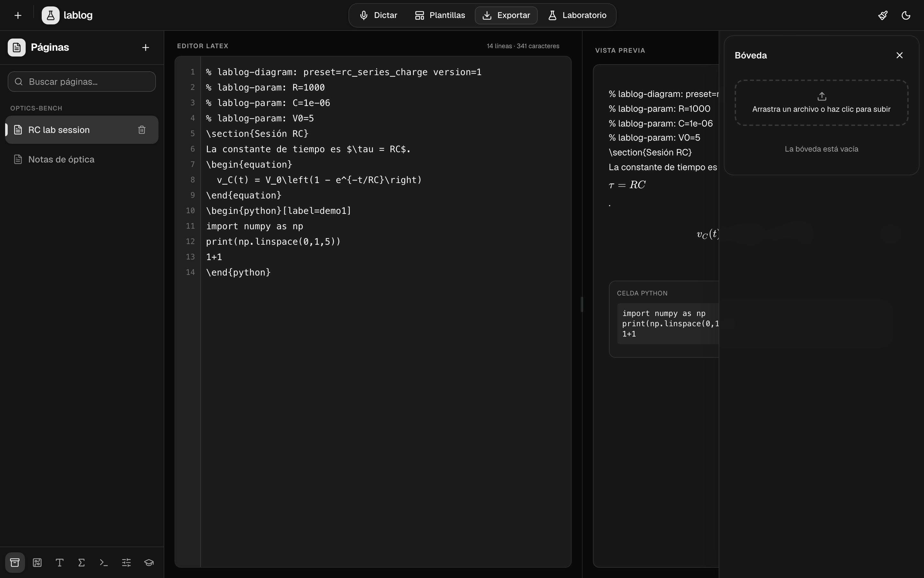Click editor line with V0=5
This screenshot has height=578, width=924.
pyautogui.click(x=260, y=118)
